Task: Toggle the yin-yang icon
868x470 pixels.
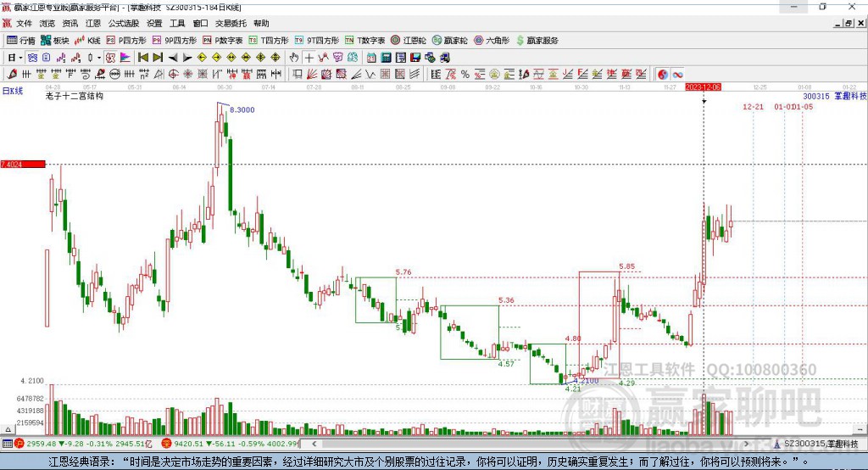Action: coord(663,75)
